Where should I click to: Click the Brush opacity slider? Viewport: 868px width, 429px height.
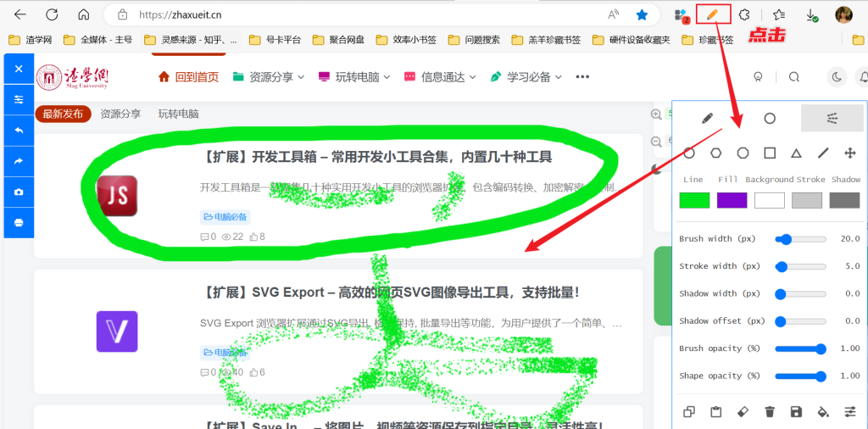tap(800, 348)
